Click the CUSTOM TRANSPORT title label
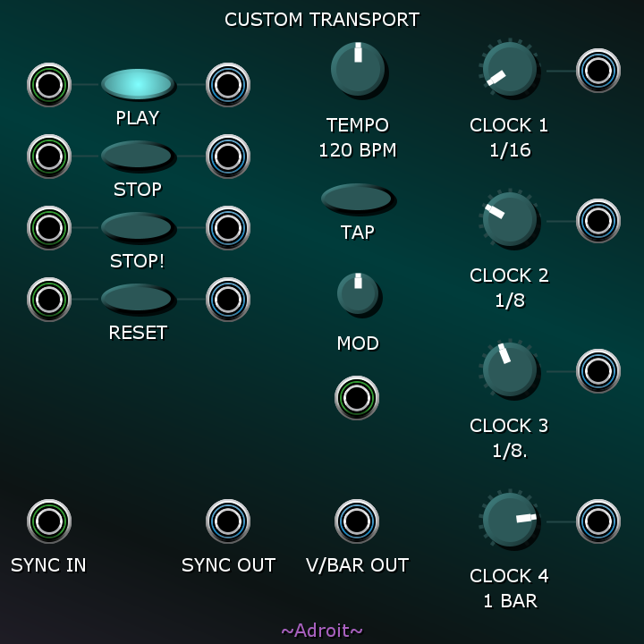 tap(322, 20)
